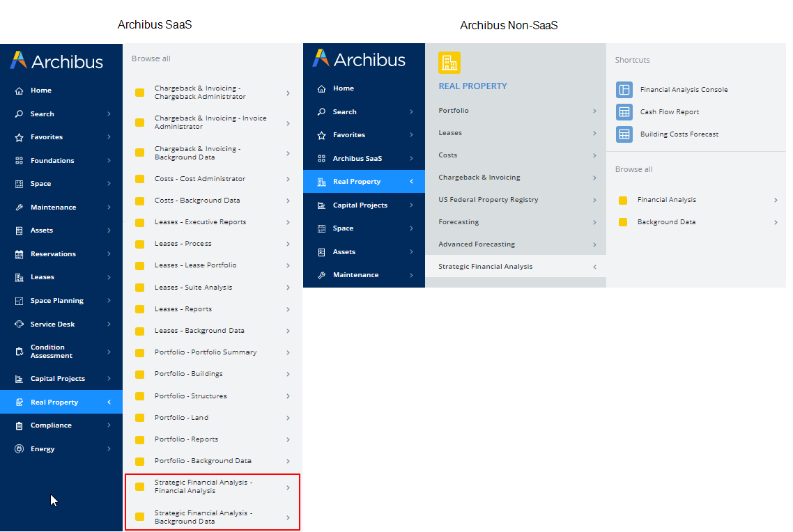Click the Maintenance wrench icon in Non-SaaS sidebar
The width and height of the screenshot is (793, 532).
(x=321, y=275)
